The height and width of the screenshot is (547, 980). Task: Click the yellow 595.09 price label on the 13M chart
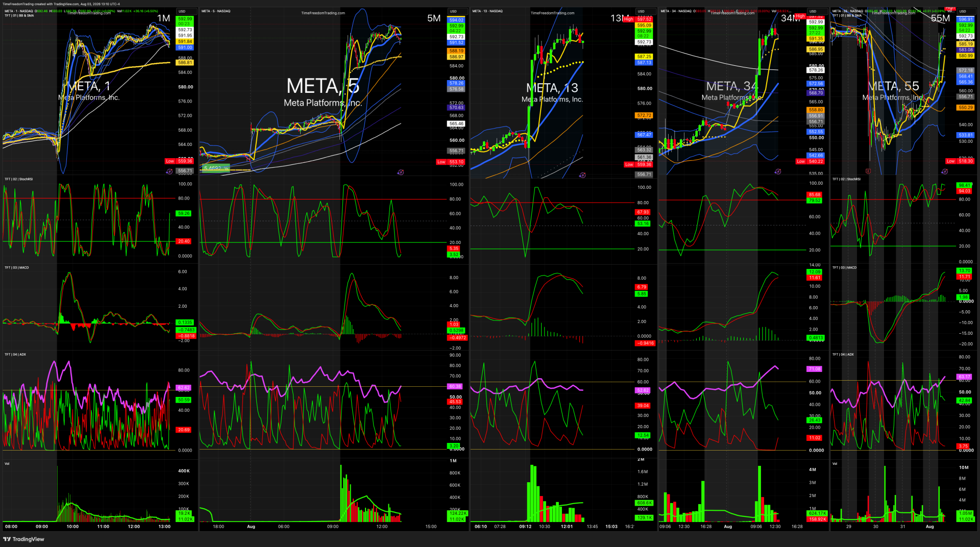pos(644,26)
